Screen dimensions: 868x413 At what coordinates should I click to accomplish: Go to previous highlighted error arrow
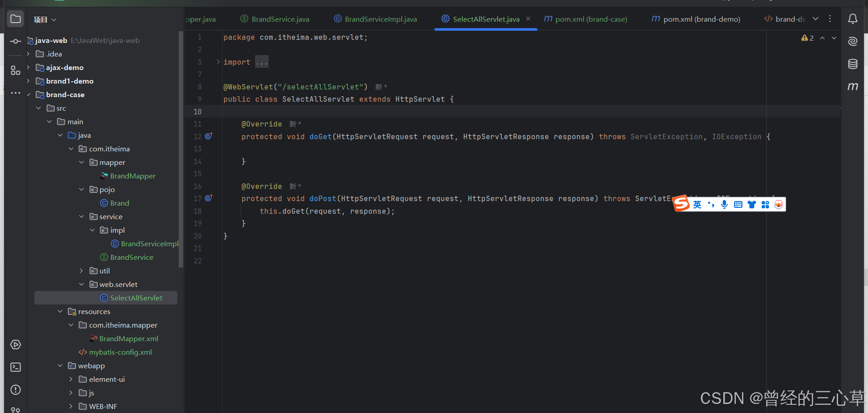[822, 38]
